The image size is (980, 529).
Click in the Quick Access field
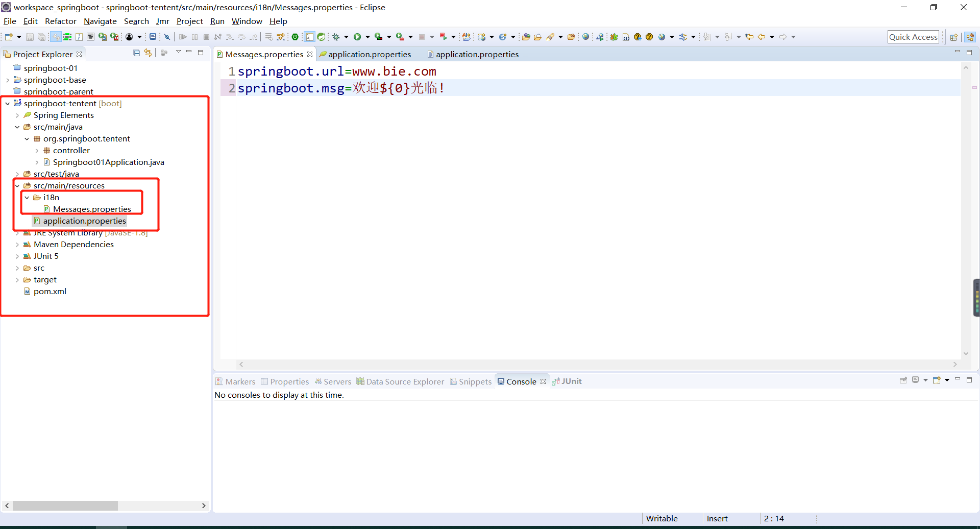click(x=913, y=37)
